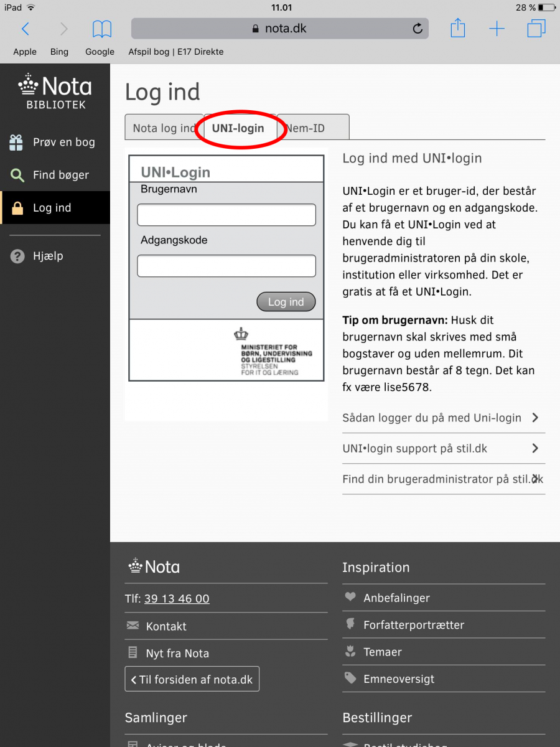Click the Nyt fra Nota document icon
Screen dimensions: 560x747
point(131,653)
